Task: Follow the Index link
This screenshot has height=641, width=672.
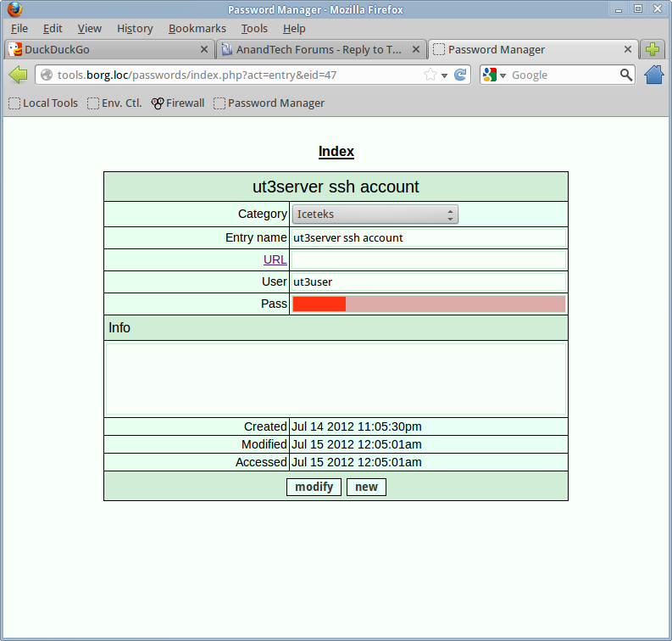Action: click(x=336, y=152)
